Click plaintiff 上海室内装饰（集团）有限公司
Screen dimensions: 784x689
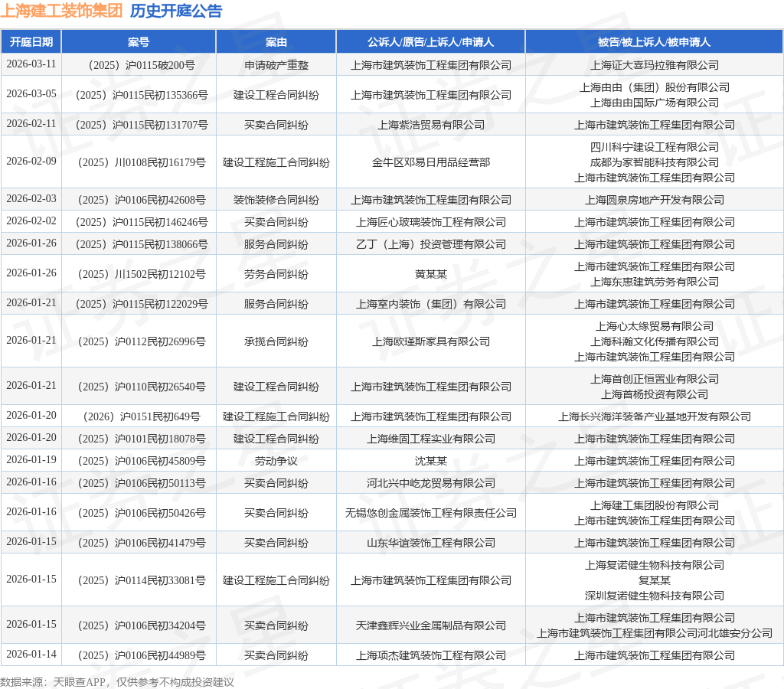pyautogui.click(x=430, y=304)
